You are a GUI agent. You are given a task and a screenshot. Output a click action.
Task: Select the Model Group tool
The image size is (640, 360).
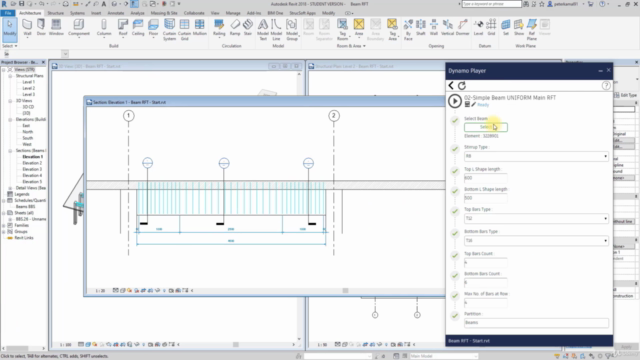click(292, 29)
